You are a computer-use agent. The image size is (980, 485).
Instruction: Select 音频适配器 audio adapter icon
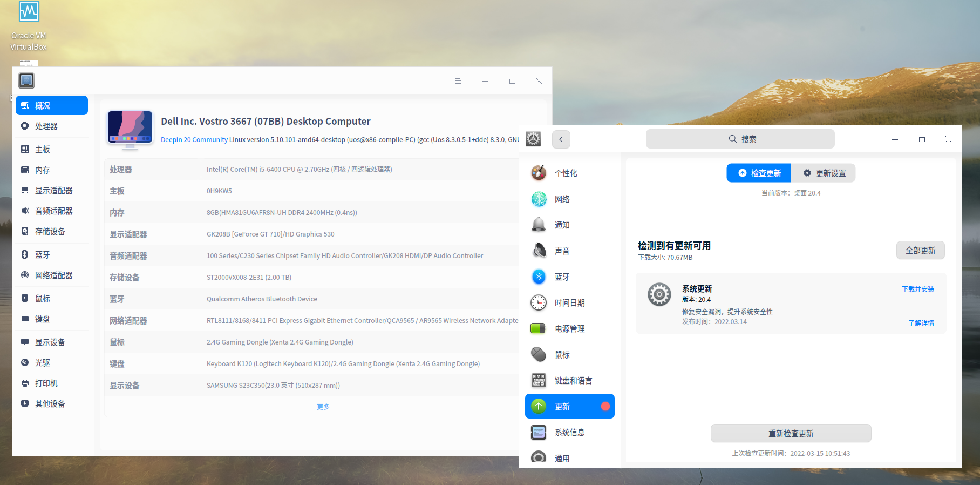click(25, 211)
